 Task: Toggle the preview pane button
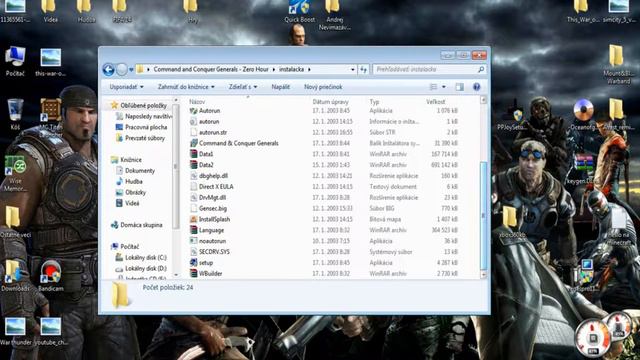pyautogui.click(x=460, y=87)
